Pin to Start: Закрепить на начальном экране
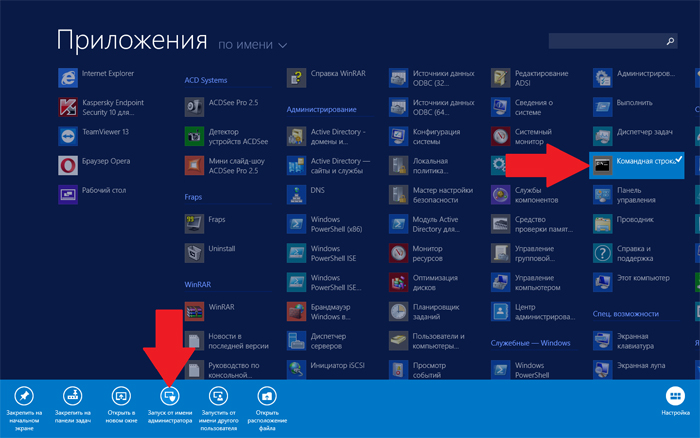 pos(24,409)
